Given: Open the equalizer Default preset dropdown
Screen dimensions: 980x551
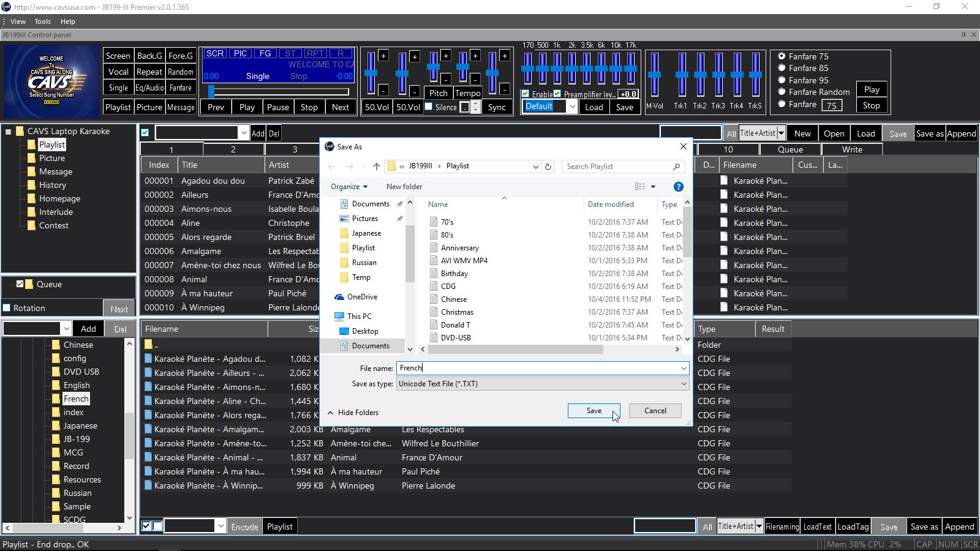Looking at the screenshot, I should (572, 107).
